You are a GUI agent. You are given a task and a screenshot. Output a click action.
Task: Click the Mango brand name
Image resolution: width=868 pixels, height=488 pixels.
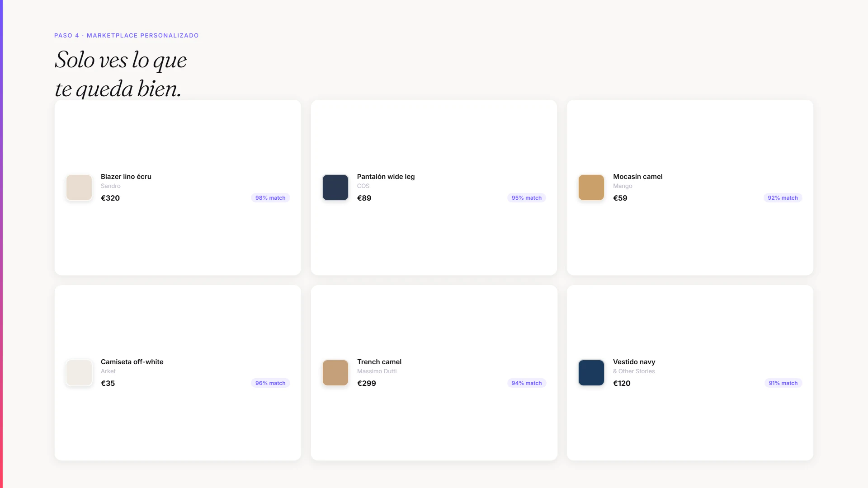coord(623,186)
